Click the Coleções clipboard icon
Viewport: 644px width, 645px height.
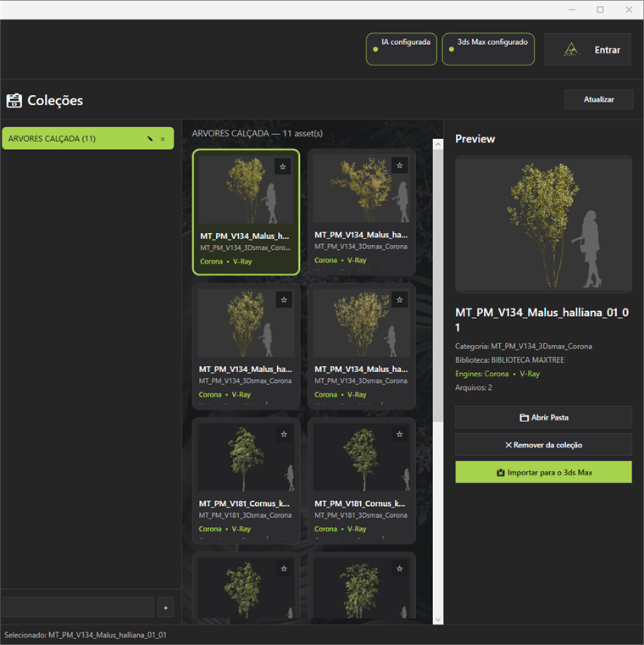click(x=14, y=100)
